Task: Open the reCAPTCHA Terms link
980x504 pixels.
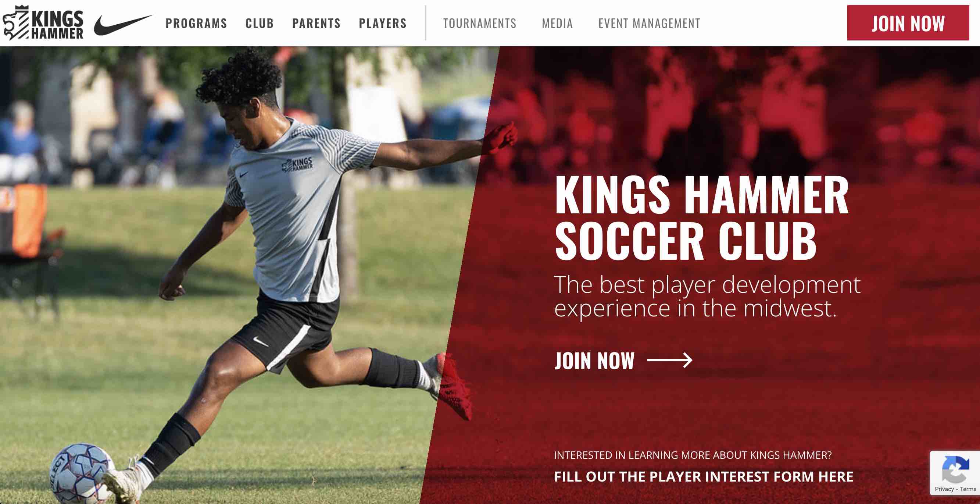Action: click(x=968, y=489)
